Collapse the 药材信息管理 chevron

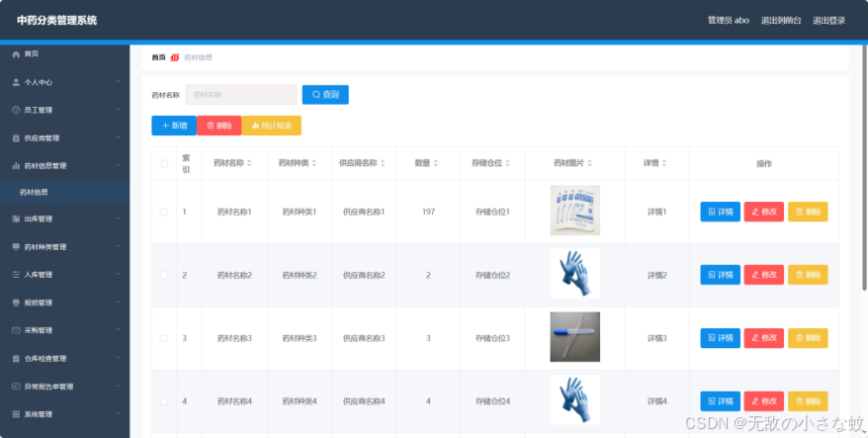(119, 165)
